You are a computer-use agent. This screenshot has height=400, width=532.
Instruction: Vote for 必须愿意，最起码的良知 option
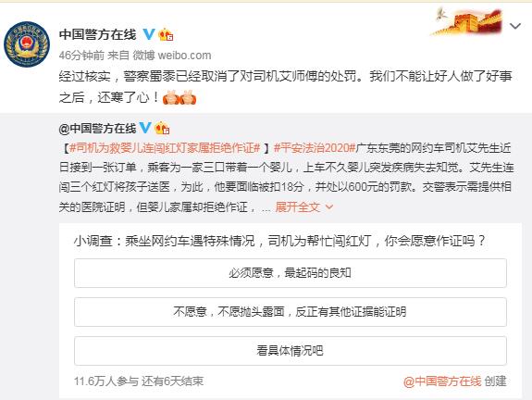tap(291, 273)
